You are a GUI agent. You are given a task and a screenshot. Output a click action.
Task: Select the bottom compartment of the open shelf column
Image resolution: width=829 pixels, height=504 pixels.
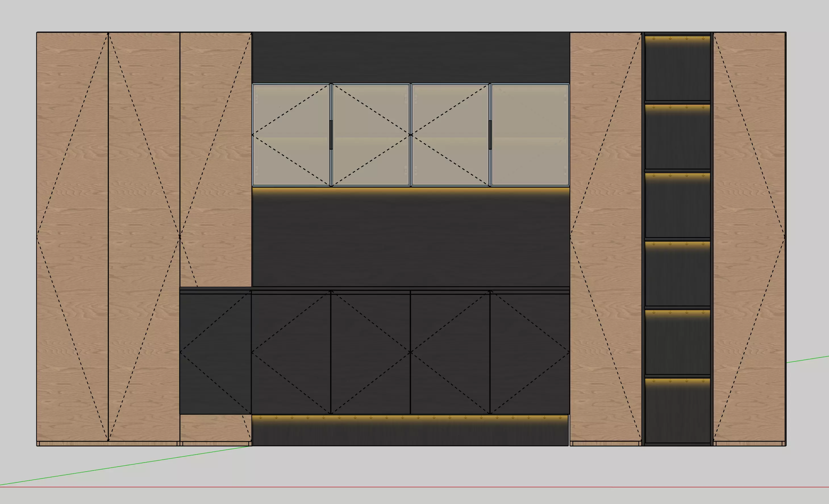pyautogui.click(x=678, y=411)
